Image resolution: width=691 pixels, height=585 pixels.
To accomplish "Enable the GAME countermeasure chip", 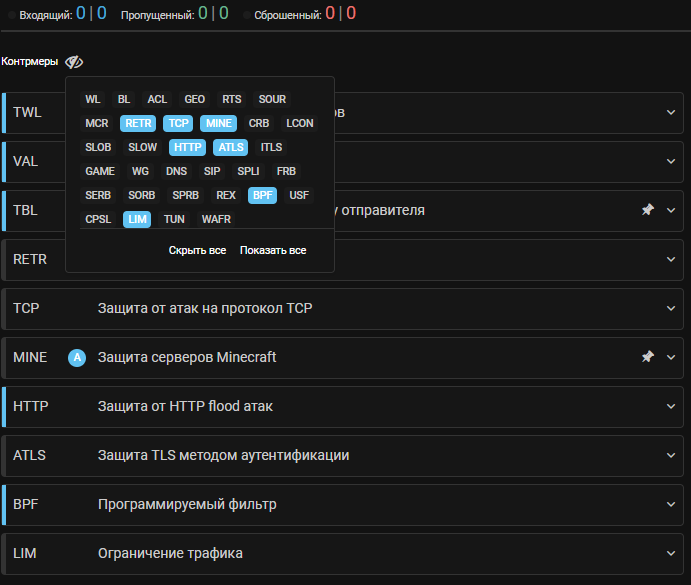I will pos(100,172).
